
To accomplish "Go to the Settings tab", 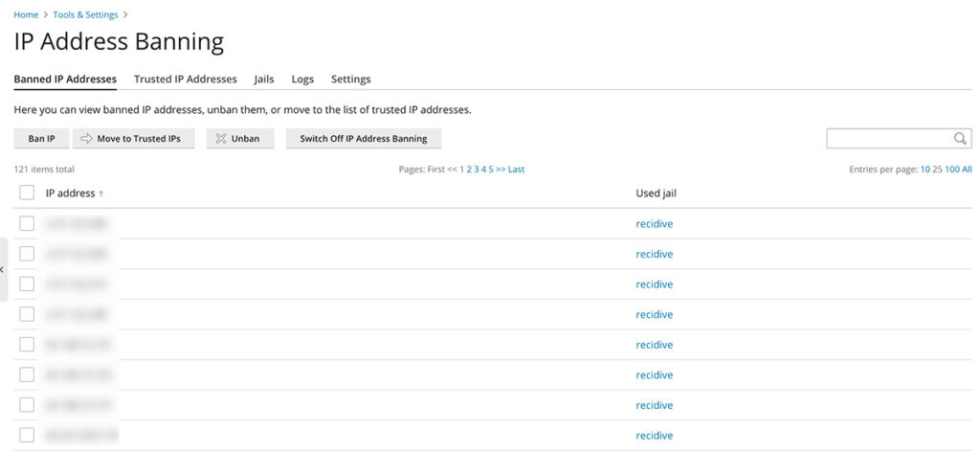I will tap(350, 79).
